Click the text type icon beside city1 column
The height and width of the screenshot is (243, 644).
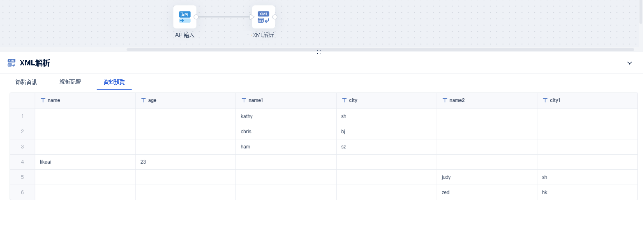click(x=545, y=100)
